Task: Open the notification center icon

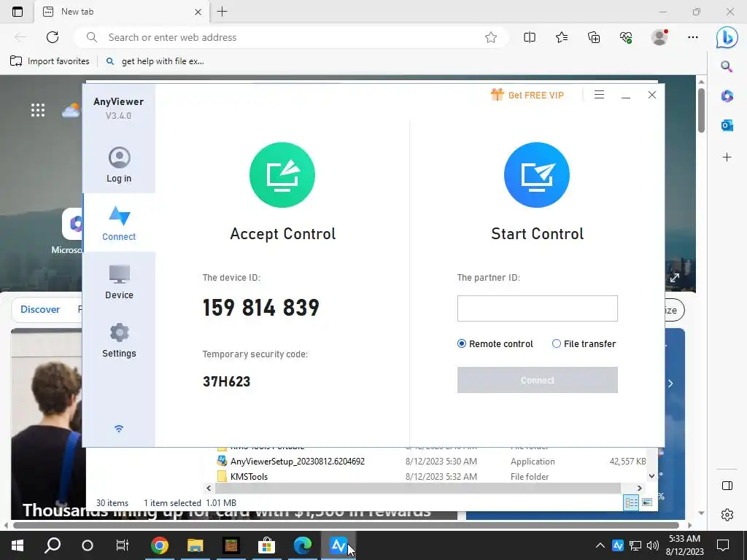Action: point(723,545)
